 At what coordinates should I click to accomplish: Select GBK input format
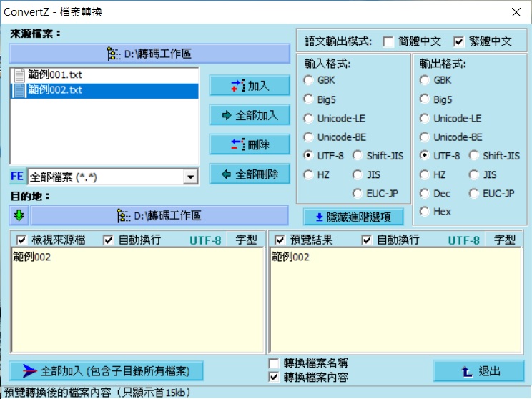(x=308, y=80)
